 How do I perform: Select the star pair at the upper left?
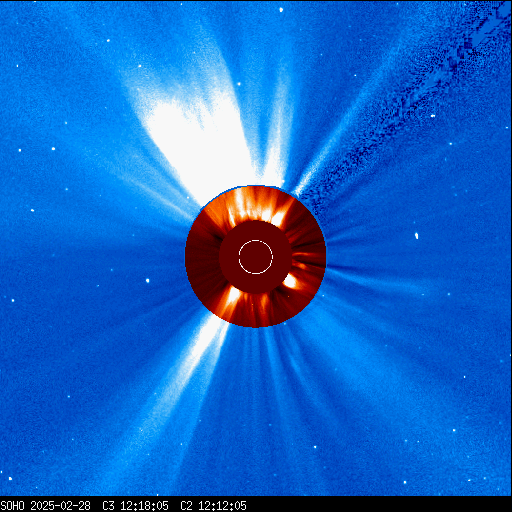pyautogui.click(x=37, y=149)
